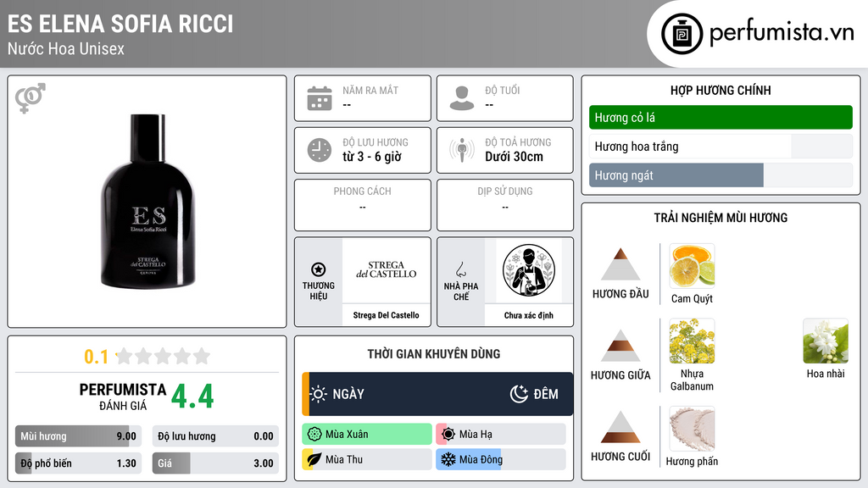Screen dimensions: 868x488
Task: Click the Trải nghiệm mùi hương heading
Action: click(721, 218)
